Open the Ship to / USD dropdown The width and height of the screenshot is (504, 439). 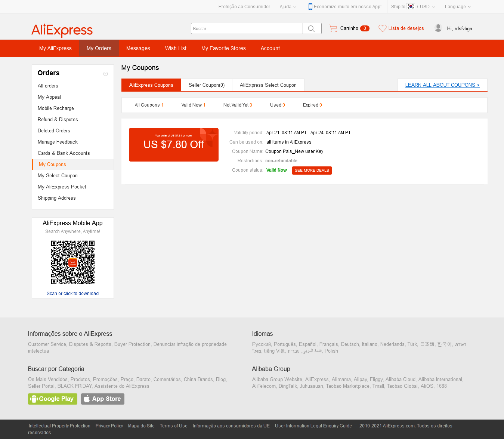pos(413,7)
